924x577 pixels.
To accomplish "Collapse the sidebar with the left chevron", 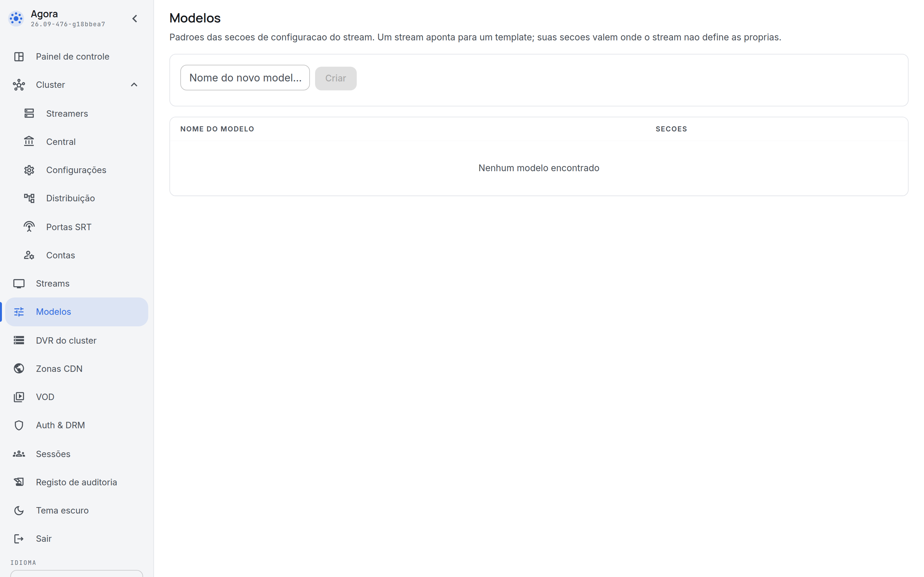I will [x=135, y=19].
